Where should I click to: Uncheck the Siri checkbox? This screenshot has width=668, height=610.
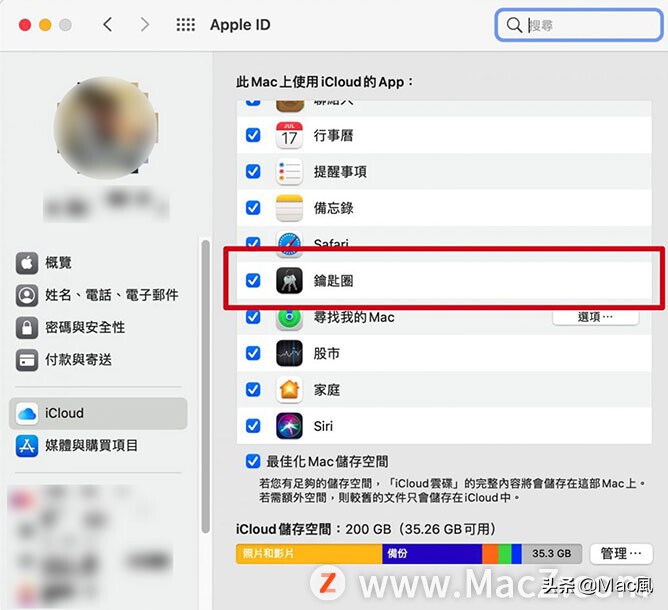click(x=253, y=426)
